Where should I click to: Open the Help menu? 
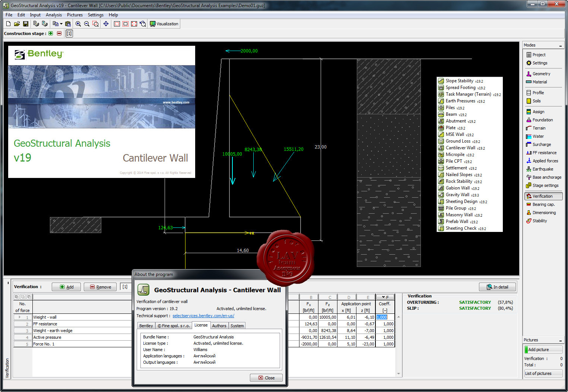113,15
